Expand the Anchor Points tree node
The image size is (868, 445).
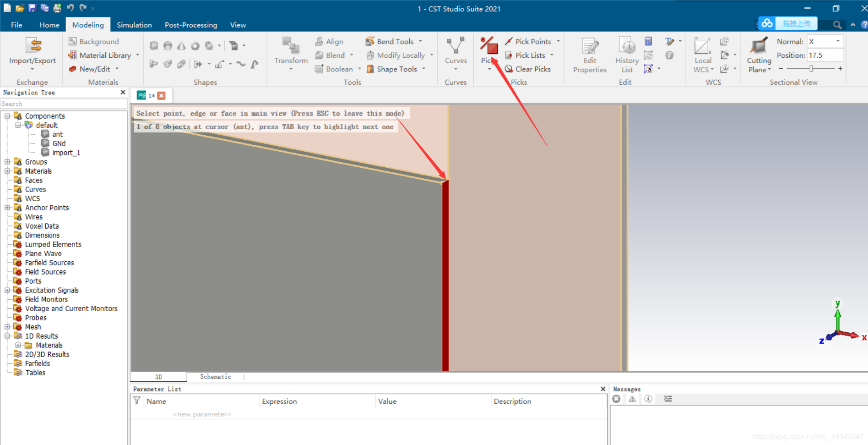pyautogui.click(x=7, y=208)
